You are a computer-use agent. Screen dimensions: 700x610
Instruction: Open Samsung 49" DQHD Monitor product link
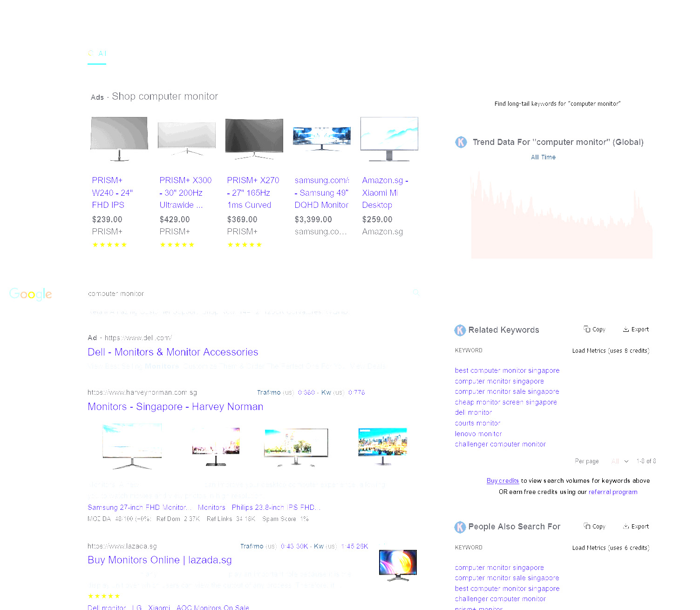pos(321,192)
